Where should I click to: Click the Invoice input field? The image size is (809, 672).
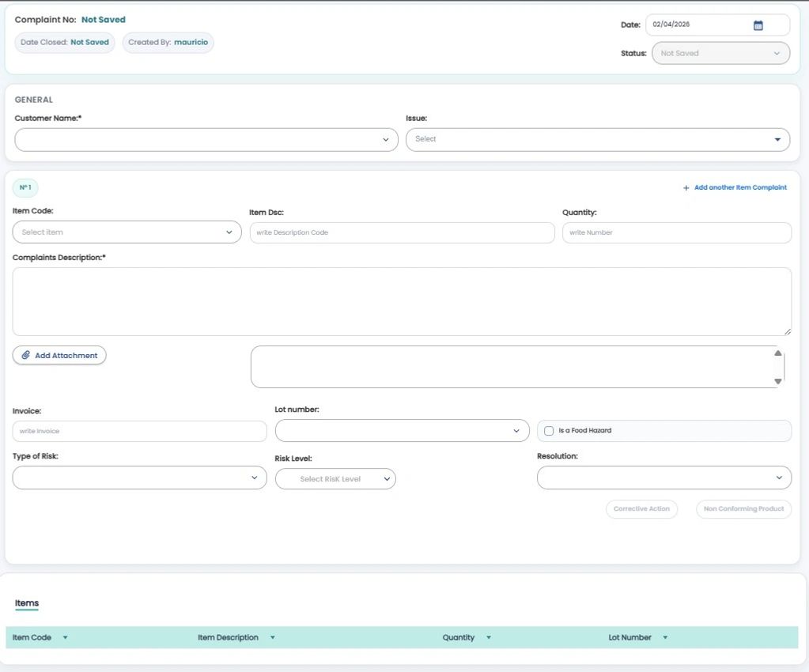(139, 431)
